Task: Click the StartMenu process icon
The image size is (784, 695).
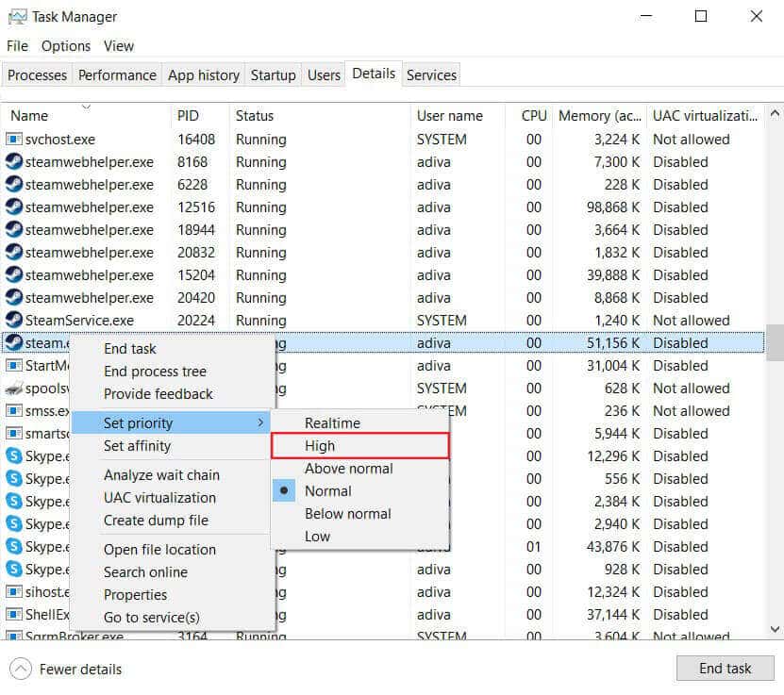Action: tap(14, 365)
